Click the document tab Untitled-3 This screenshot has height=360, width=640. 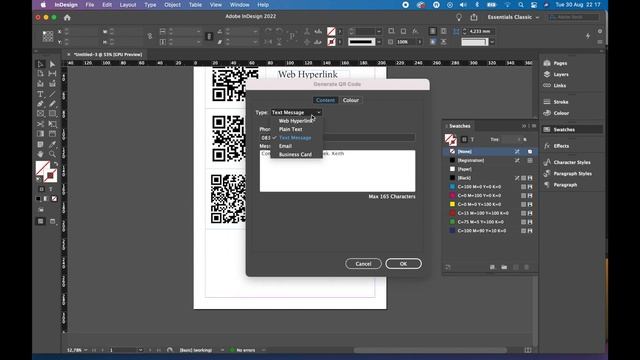(x=108, y=54)
